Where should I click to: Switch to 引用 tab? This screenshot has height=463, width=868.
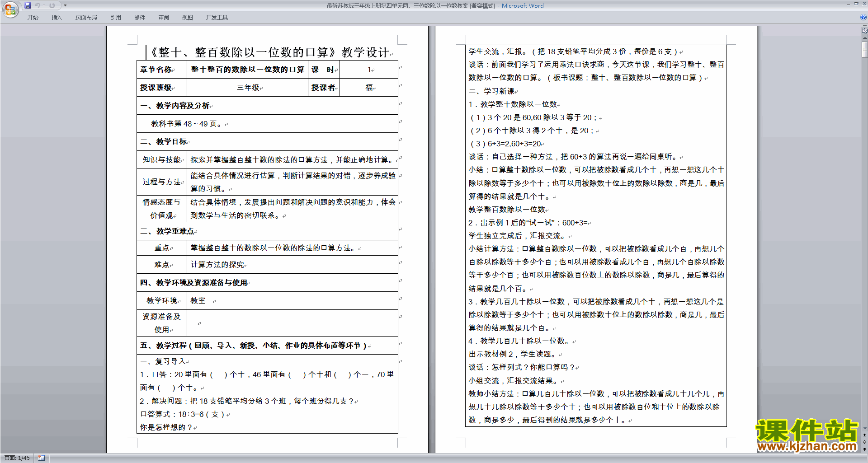tap(115, 18)
